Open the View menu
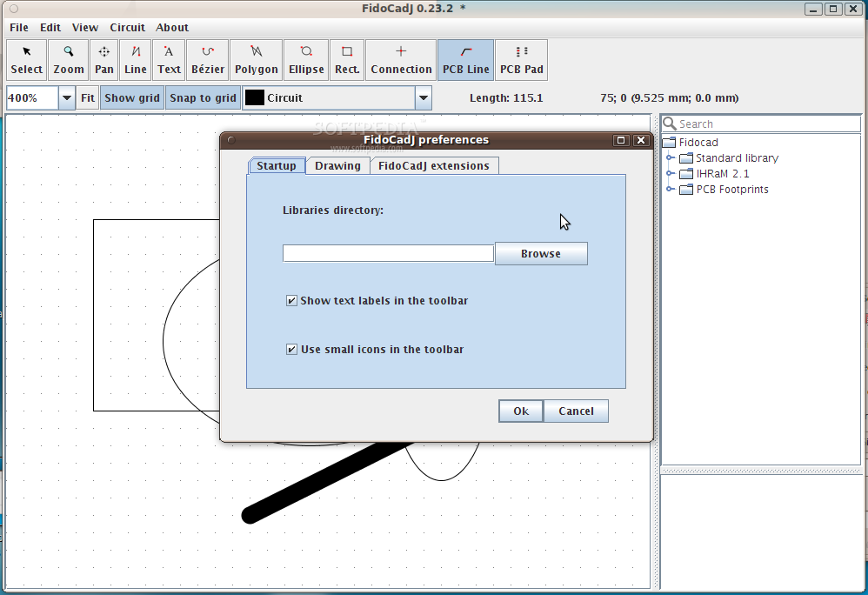This screenshot has width=868, height=595. [85, 27]
